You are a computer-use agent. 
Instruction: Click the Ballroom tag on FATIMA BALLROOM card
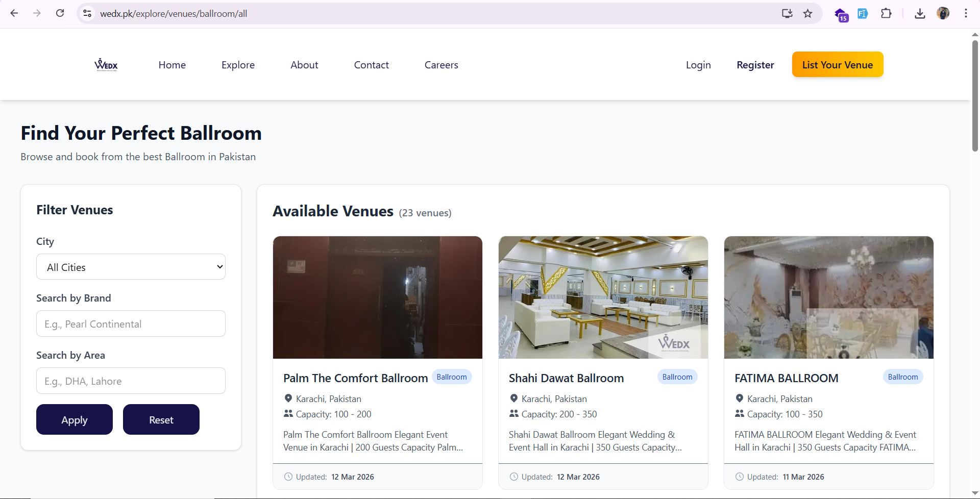coord(903,377)
